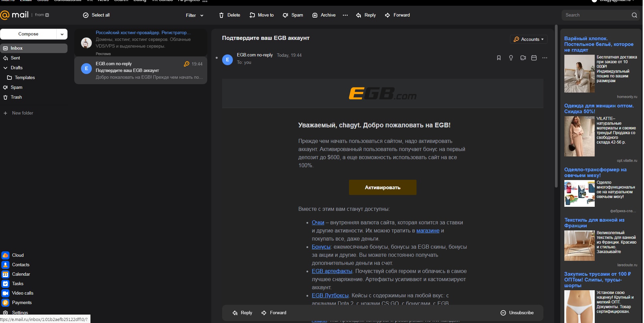644x323 pixels.
Task: Click the calendar event icon in the email header
Action: point(534,58)
